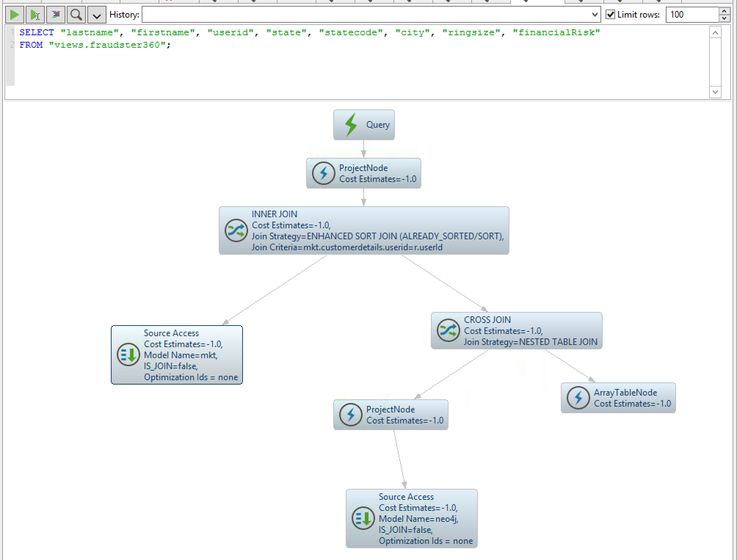The image size is (737, 560).
Task: Click the format SQL toolbar button
Action: tap(56, 15)
